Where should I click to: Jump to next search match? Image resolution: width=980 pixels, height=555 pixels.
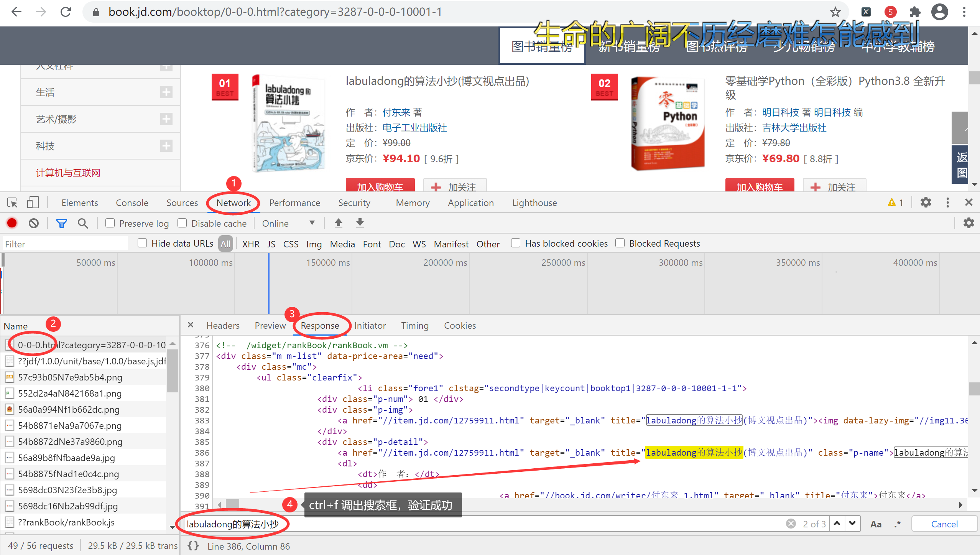852,524
